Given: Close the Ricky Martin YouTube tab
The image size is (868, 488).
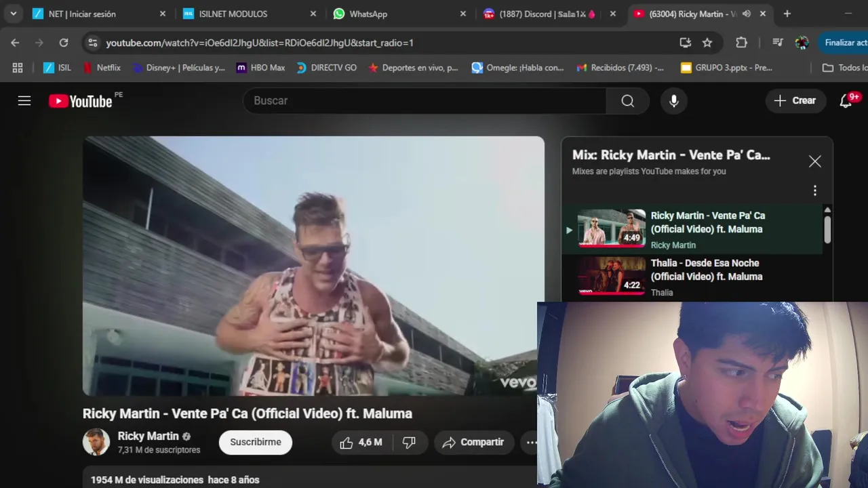Looking at the screenshot, I should point(763,14).
